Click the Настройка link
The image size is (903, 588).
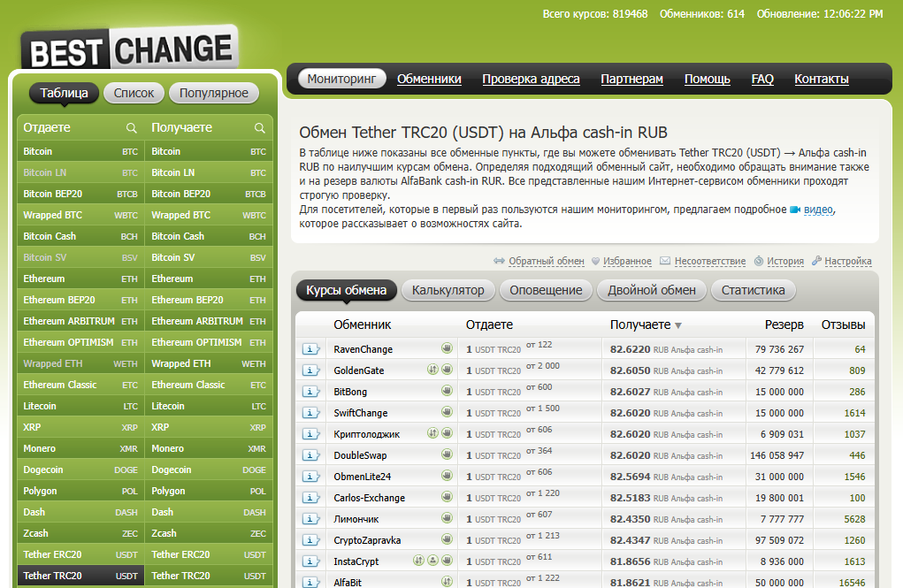[x=847, y=261]
